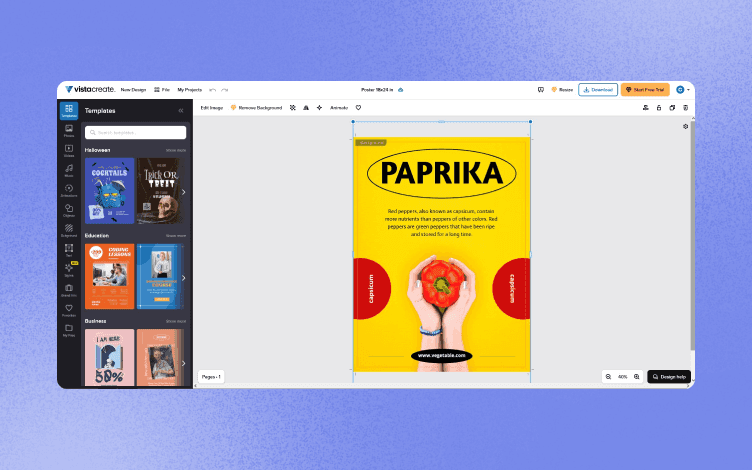Open the Music sidebar section
Viewport: 752px width, 470px height.
coord(69,171)
